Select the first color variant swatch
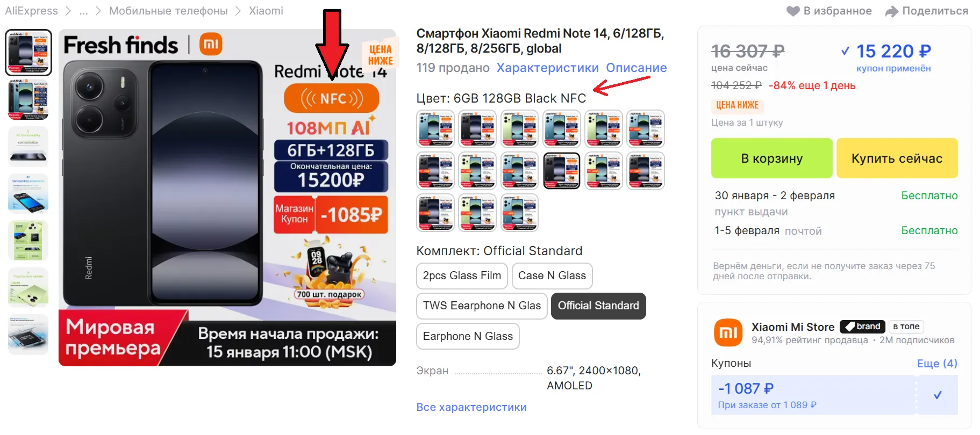980x435 pixels. [435, 129]
